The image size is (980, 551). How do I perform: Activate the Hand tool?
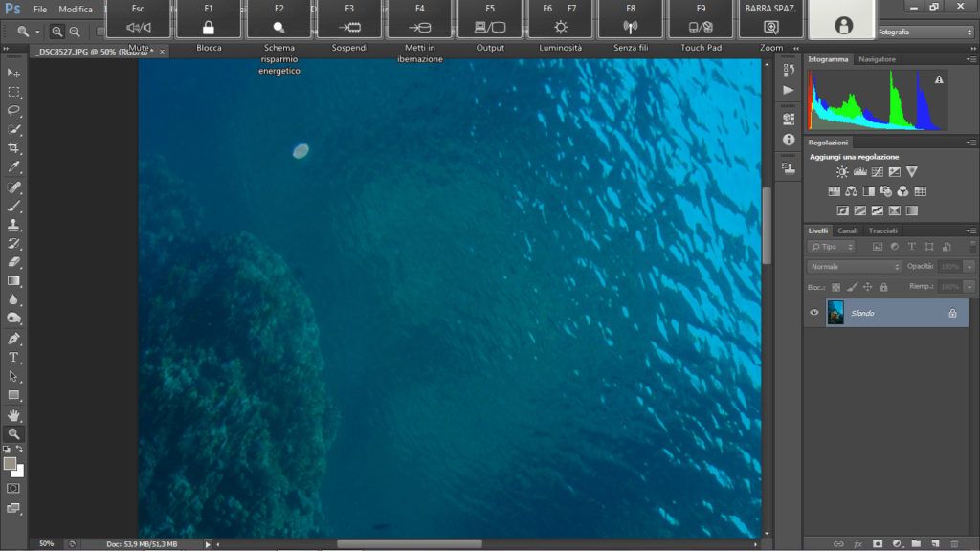click(13, 415)
